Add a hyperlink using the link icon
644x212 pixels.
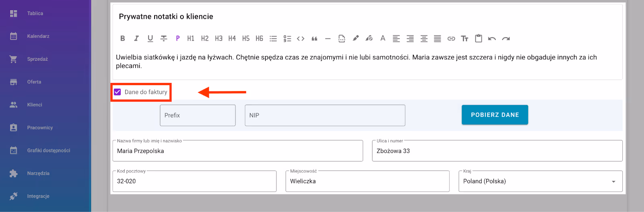tap(451, 39)
